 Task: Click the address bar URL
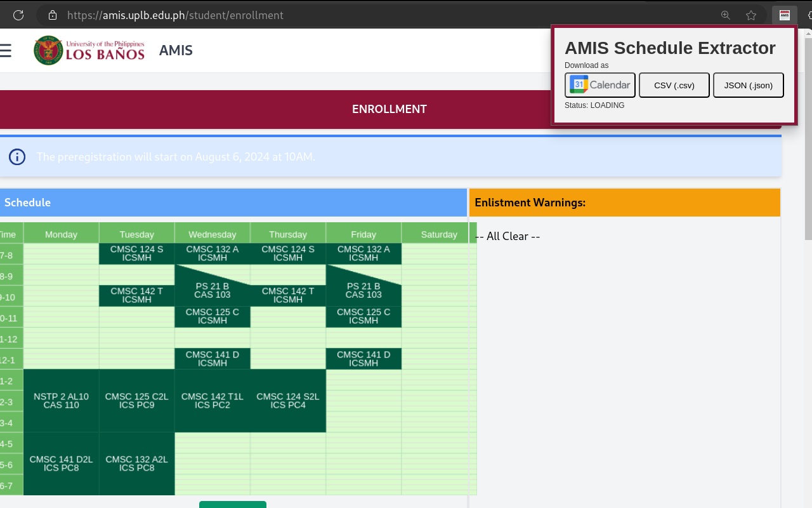pos(175,15)
